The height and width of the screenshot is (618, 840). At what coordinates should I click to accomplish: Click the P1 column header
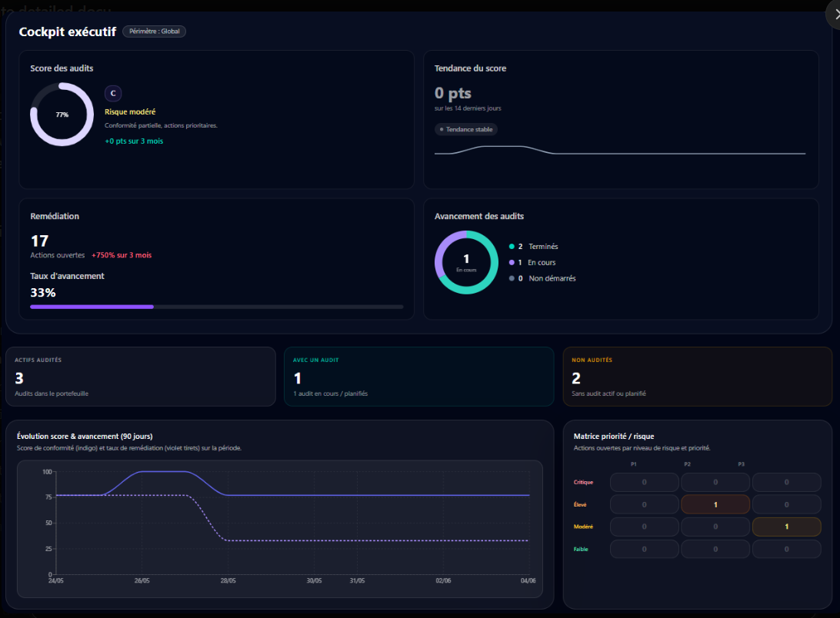(x=634, y=463)
